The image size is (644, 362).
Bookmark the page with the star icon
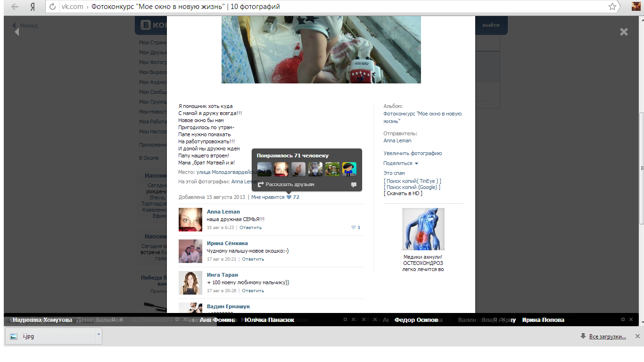pyautogui.click(x=612, y=7)
